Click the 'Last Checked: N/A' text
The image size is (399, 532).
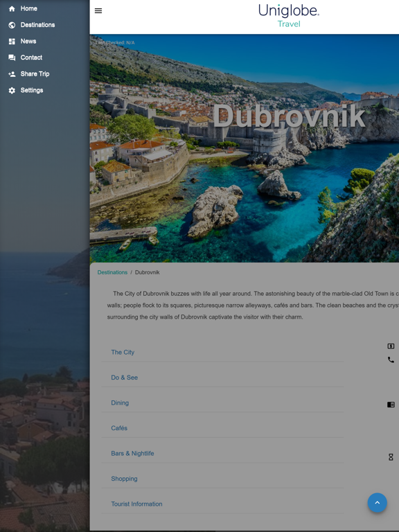point(115,43)
